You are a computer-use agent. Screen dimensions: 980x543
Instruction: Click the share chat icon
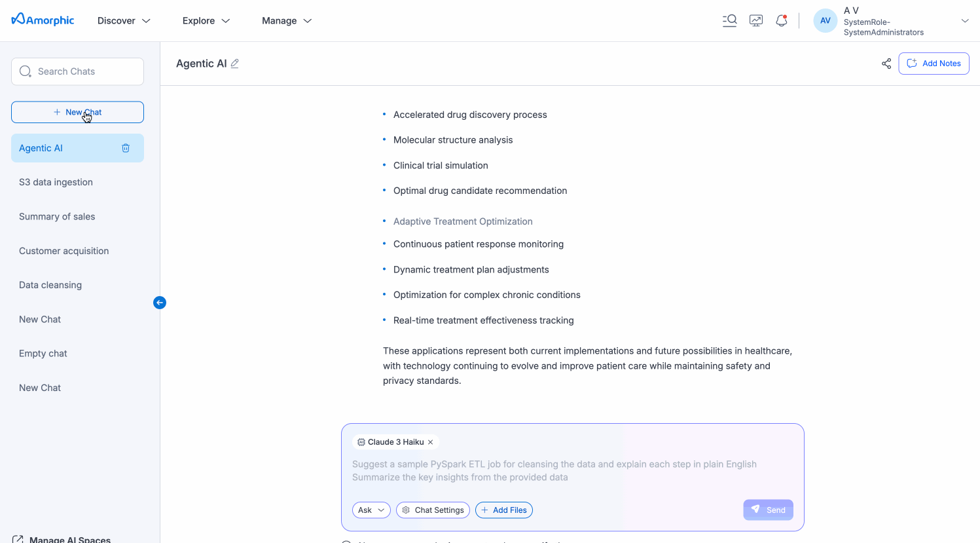point(886,64)
